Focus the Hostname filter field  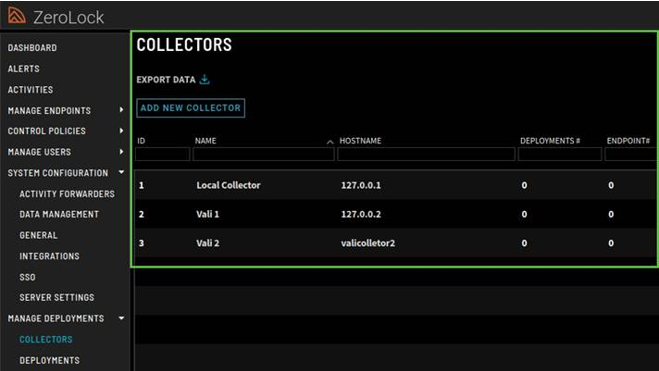pyautogui.click(x=426, y=154)
